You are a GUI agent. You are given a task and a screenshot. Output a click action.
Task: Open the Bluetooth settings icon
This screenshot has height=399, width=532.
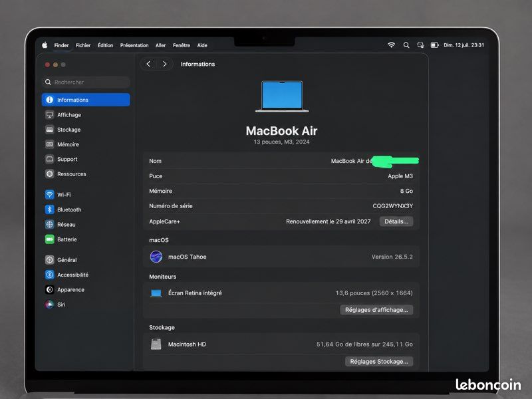(x=49, y=209)
